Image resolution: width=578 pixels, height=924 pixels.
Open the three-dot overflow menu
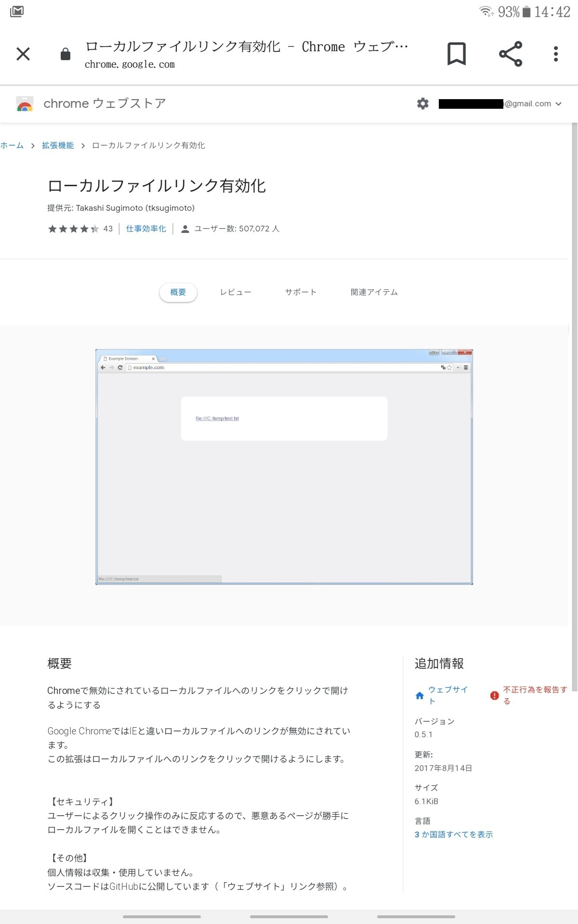[556, 53]
